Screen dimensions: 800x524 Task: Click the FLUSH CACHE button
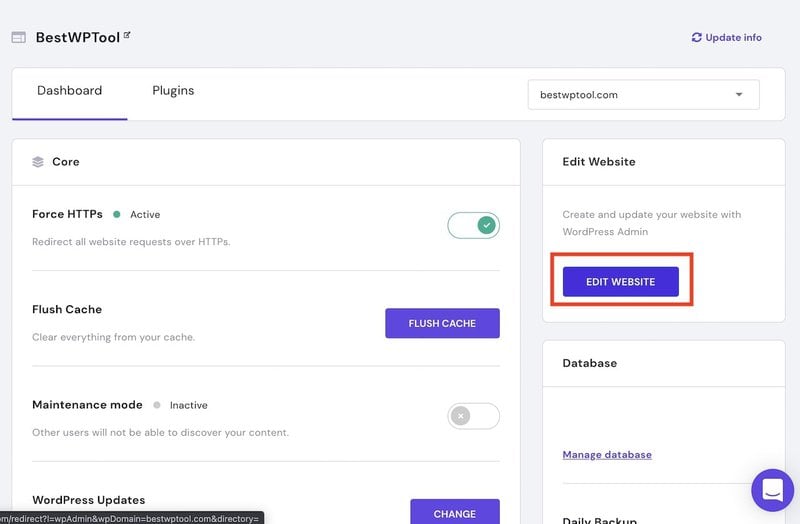point(442,323)
